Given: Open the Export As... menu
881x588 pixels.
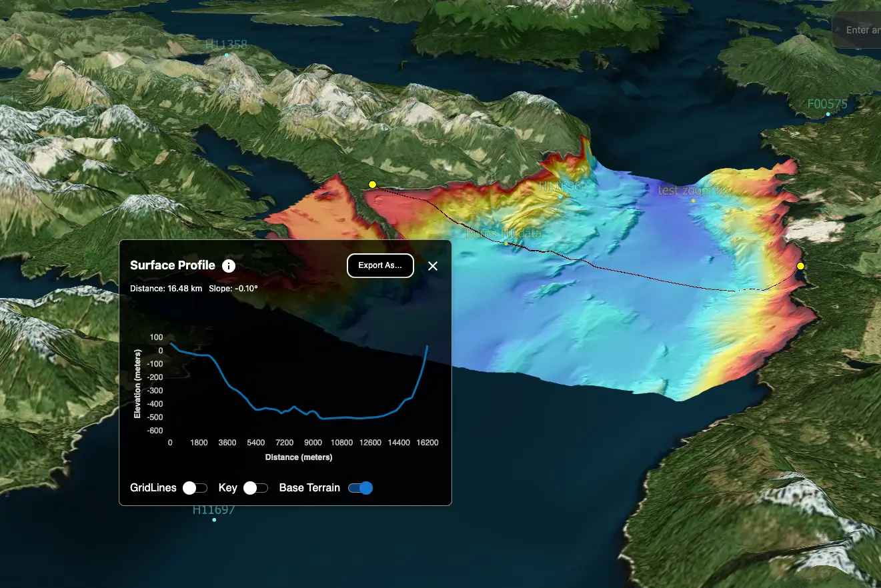Looking at the screenshot, I should [x=380, y=265].
